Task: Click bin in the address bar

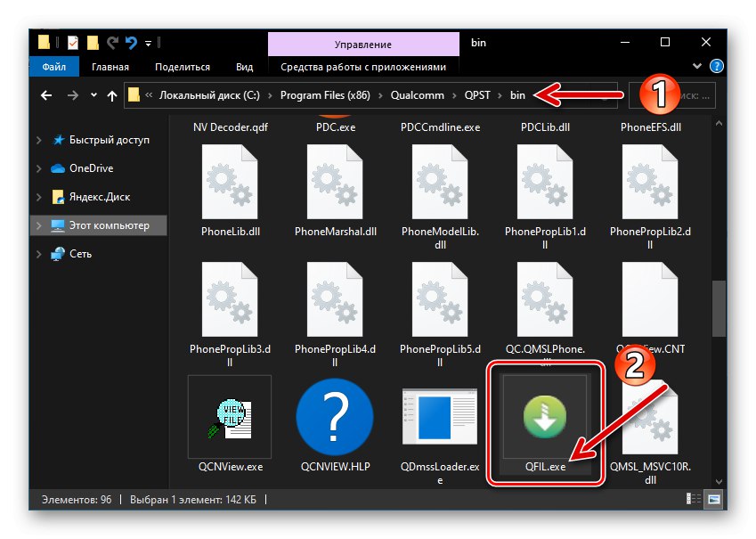Action: (517, 95)
